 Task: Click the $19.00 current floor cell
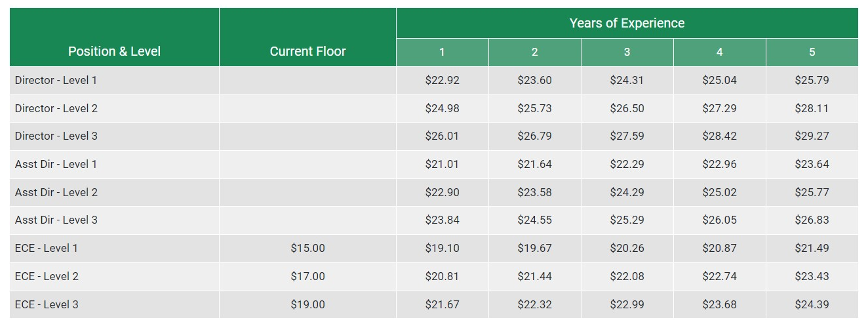[x=307, y=304]
